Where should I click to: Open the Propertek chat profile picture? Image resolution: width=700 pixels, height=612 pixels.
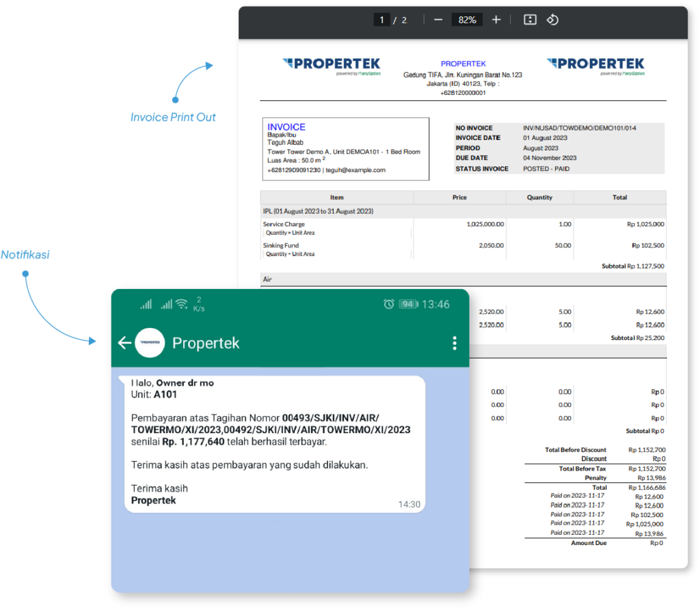click(150, 343)
